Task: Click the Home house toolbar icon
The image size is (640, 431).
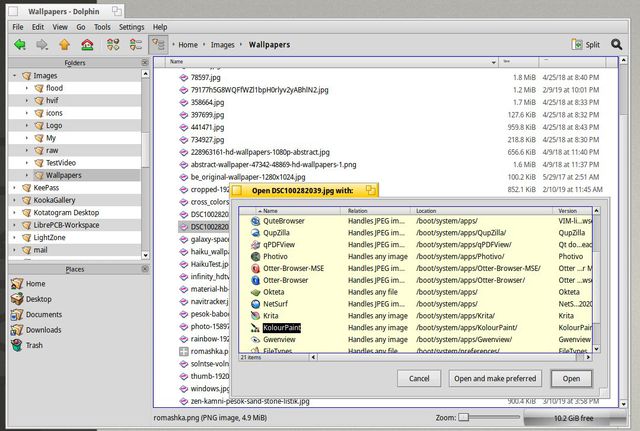Action: coord(87,44)
